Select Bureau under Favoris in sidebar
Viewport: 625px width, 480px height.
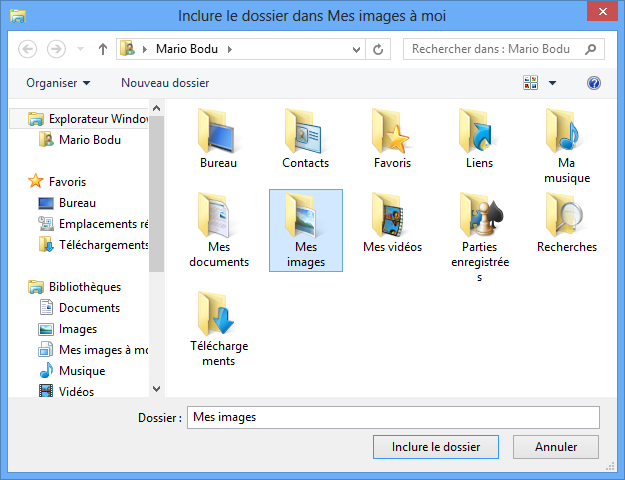click(x=67, y=203)
